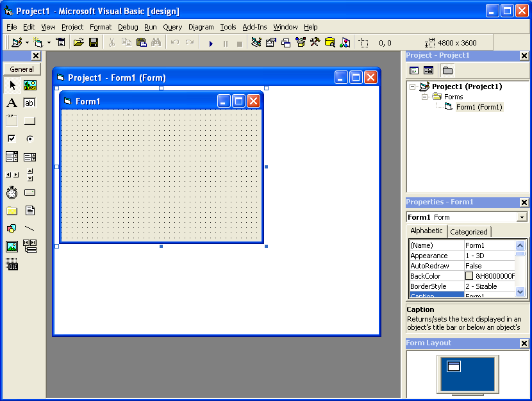Open the Format menu
Screen dimensions: 532x401
(101, 27)
